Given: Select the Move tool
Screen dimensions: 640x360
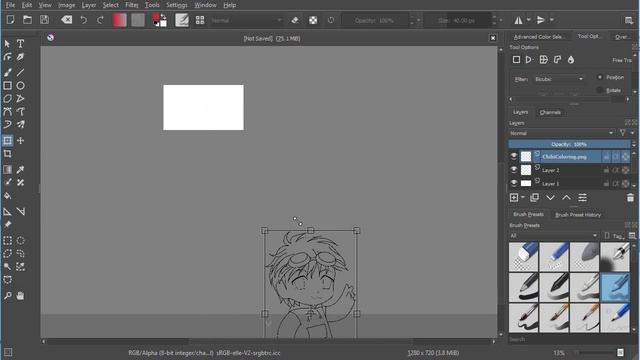Looking at the screenshot, I should click(x=20, y=140).
